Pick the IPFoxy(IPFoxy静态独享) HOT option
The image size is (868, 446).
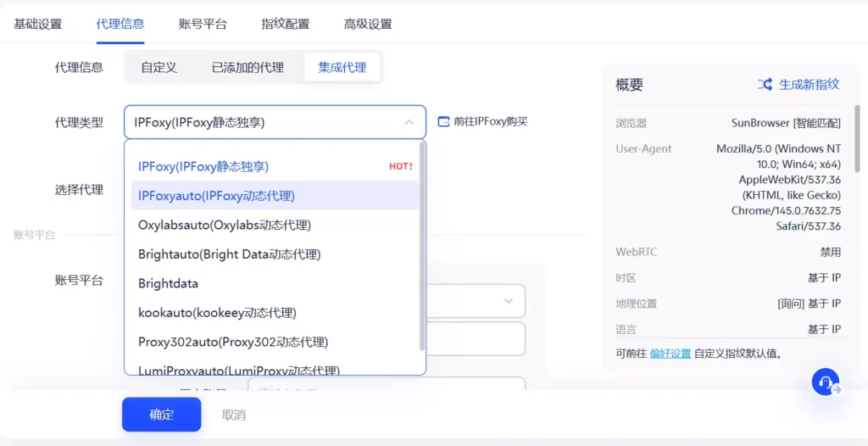203,166
